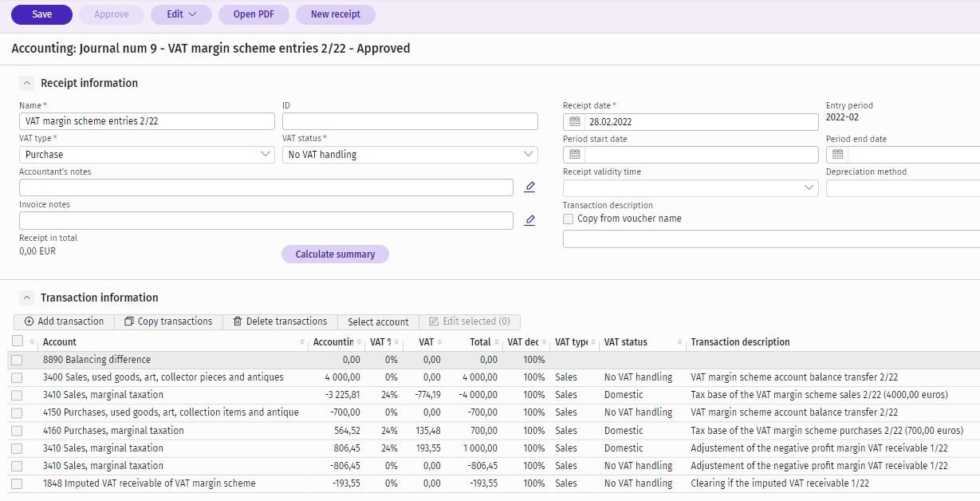Click the empty ID input field
Image resolution: width=980 pixels, height=501 pixels.
(x=410, y=121)
